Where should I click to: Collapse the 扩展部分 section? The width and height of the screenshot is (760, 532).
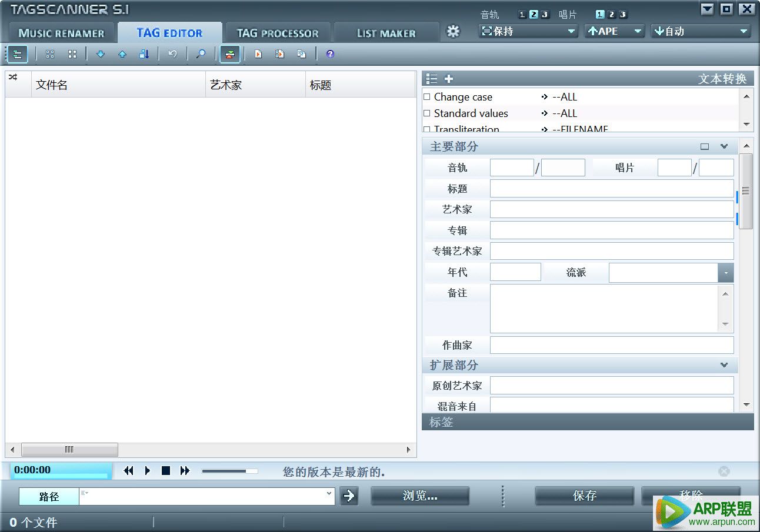click(724, 365)
